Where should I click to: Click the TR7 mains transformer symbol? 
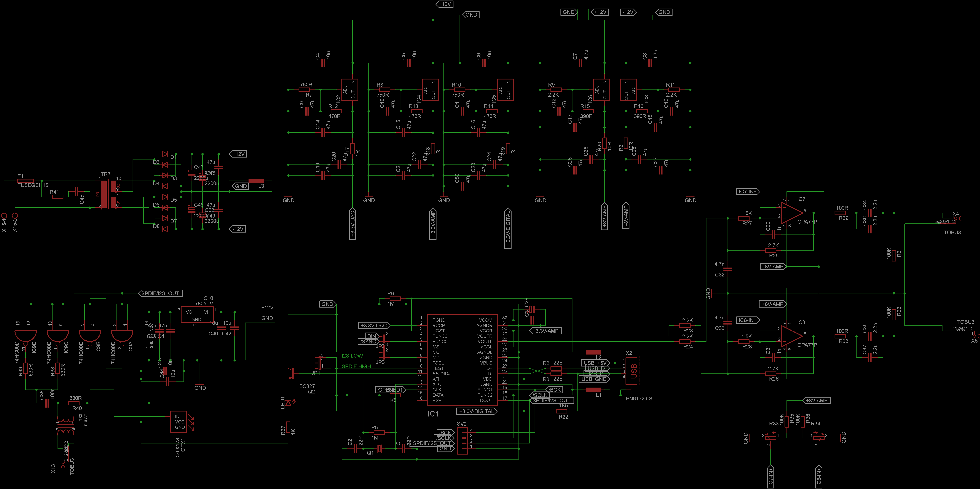point(108,194)
